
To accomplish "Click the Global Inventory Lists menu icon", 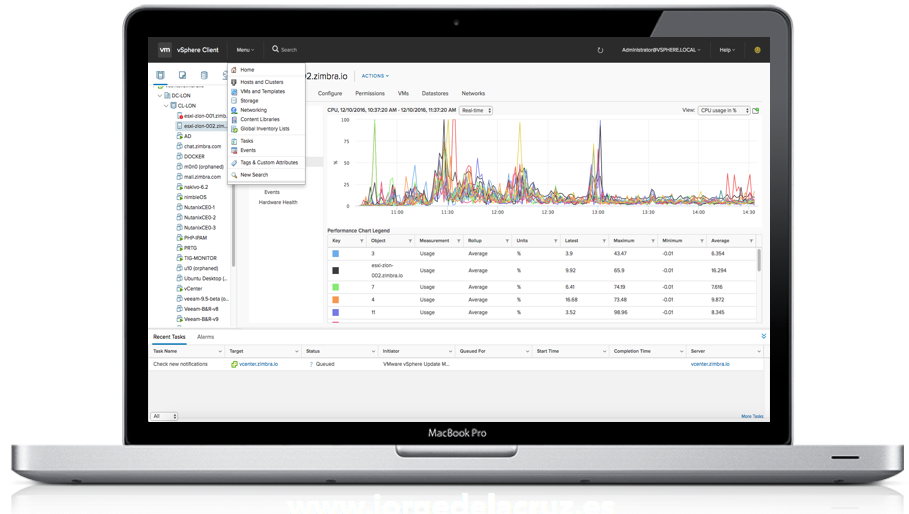I will (x=234, y=129).
